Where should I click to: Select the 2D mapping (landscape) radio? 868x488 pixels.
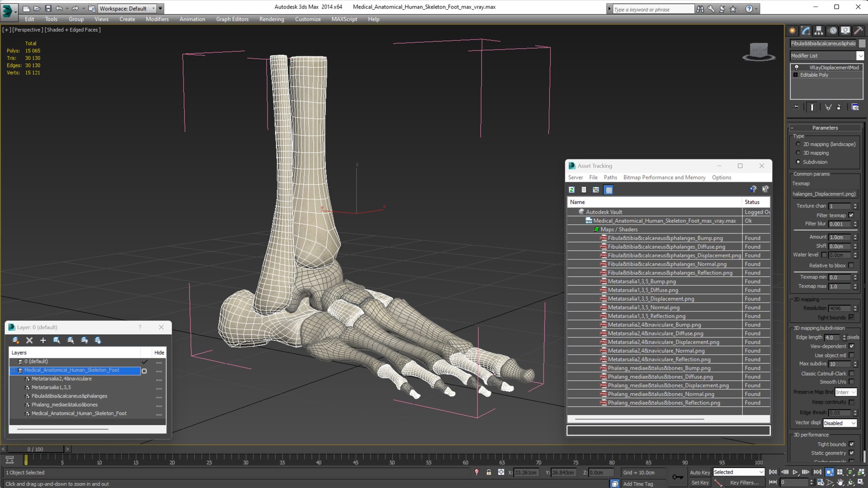[x=798, y=144]
